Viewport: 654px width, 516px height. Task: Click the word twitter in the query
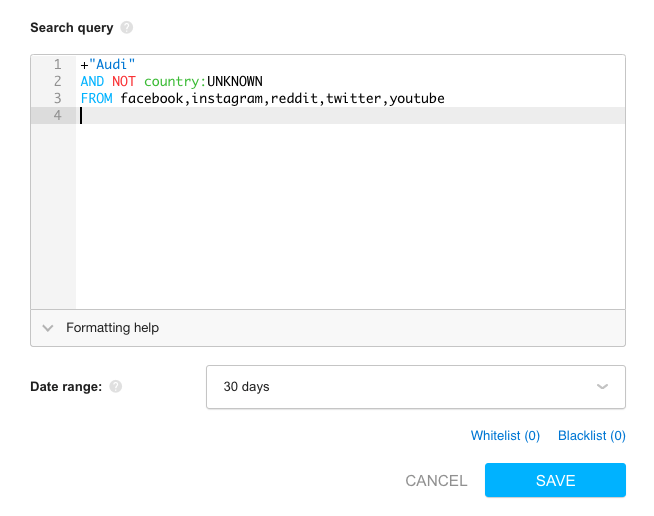click(353, 98)
